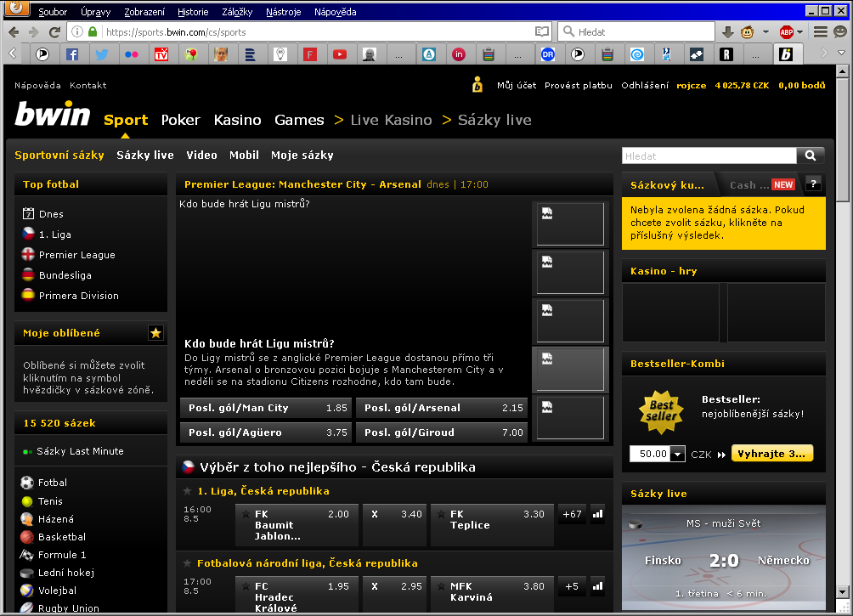The height and width of the screenshot is (616, 853).
Task: Open the Nástroje menu
Action: tap(284, 12)
